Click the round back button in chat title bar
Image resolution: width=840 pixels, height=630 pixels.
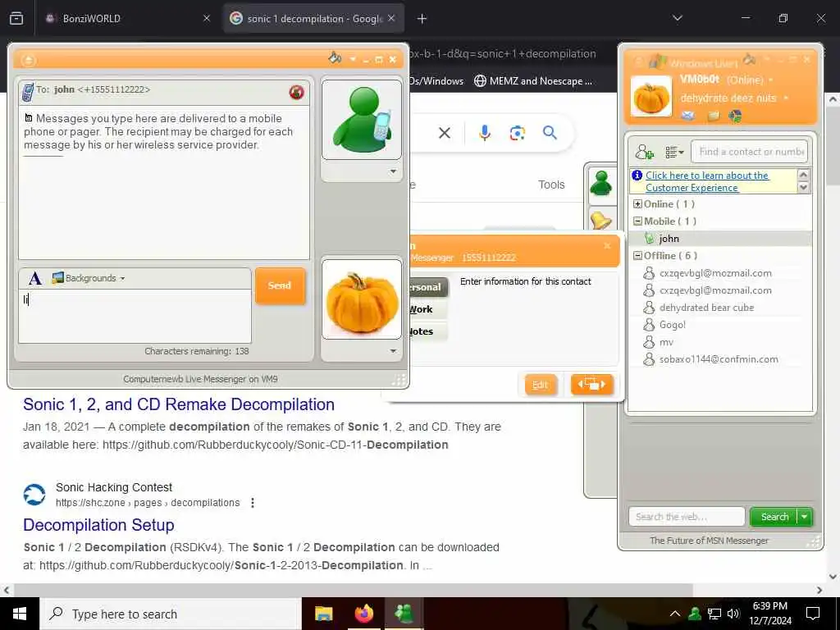(x=29, y=60)
